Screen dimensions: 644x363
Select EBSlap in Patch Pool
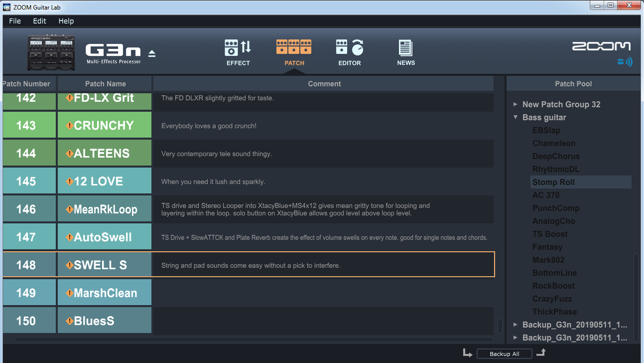click(x=546, y=130)
